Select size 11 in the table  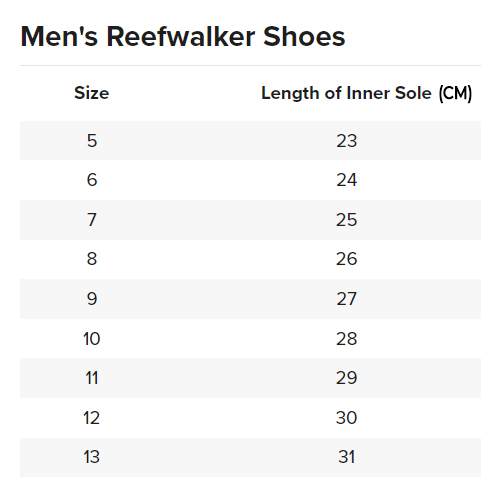[92, 378]
